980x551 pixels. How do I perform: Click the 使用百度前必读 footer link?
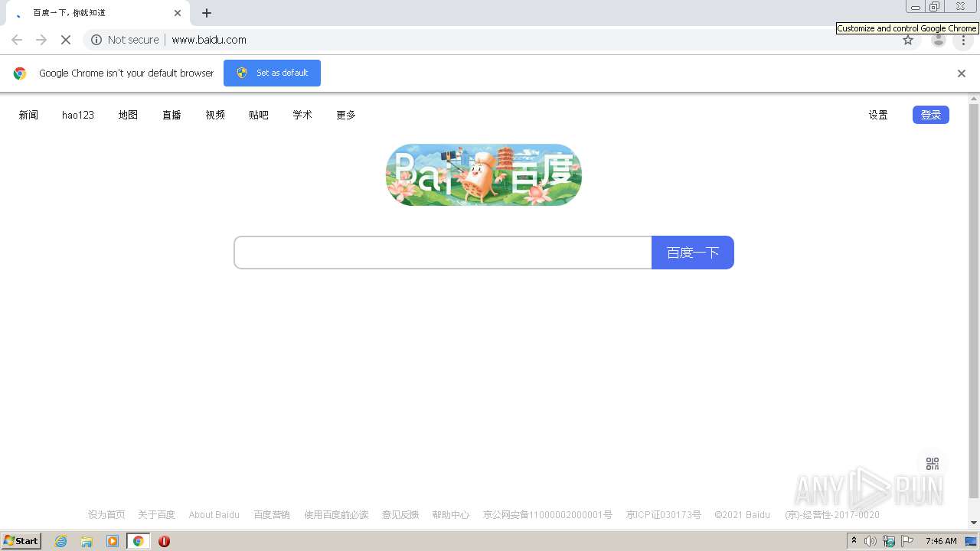(336, 515)
